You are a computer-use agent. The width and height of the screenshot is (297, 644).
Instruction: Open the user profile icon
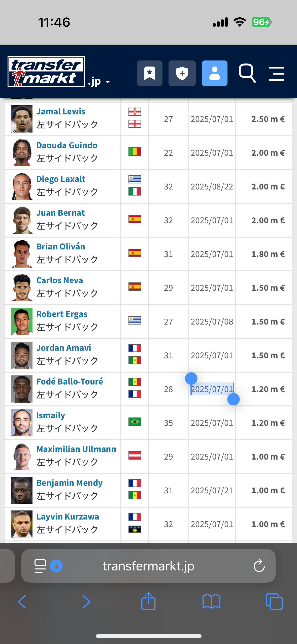click(x=214, y=73)
